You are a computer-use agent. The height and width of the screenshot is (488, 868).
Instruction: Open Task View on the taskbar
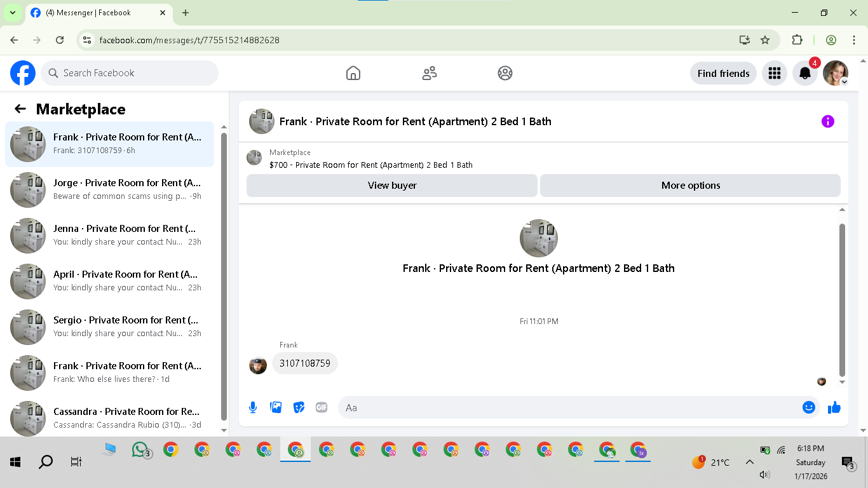pyautogui.click(x=76, y=462)
